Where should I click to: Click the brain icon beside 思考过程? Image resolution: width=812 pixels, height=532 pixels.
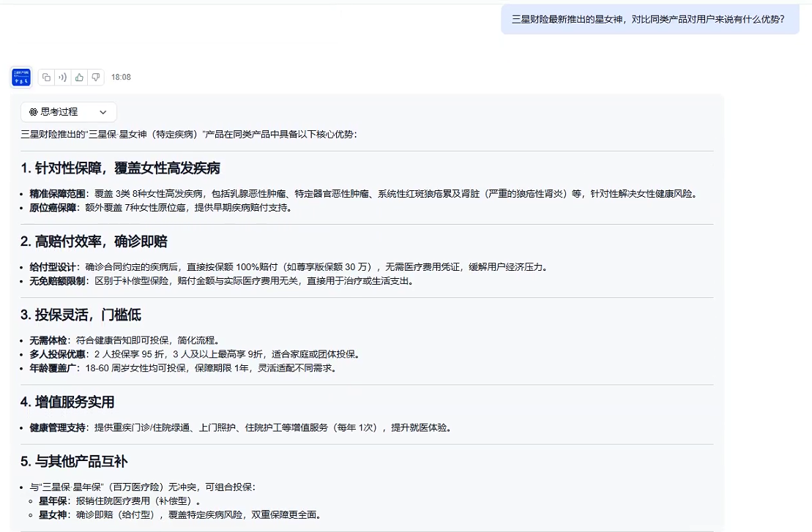point(33,112)
